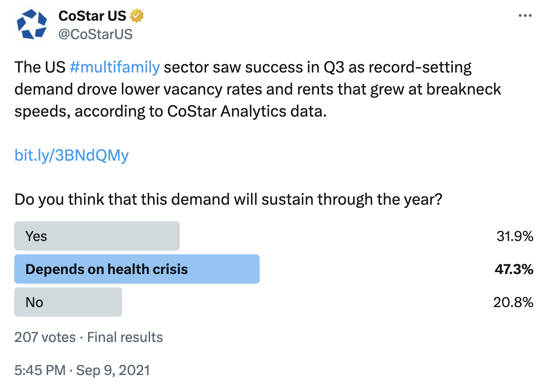Click the 207 votes count
The height and width of the screenshot is (392, 546).
tap(45, 337)
